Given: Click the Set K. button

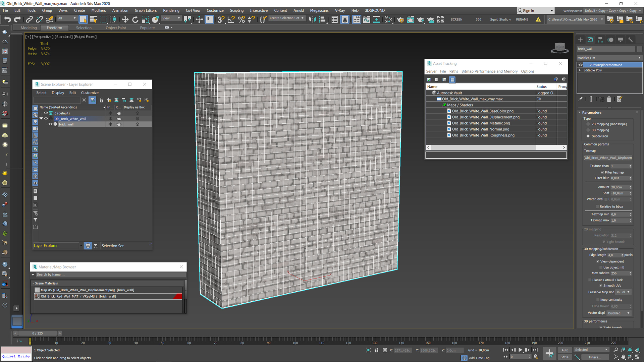Looking at the screenshot, I should [x=565, y=357].
